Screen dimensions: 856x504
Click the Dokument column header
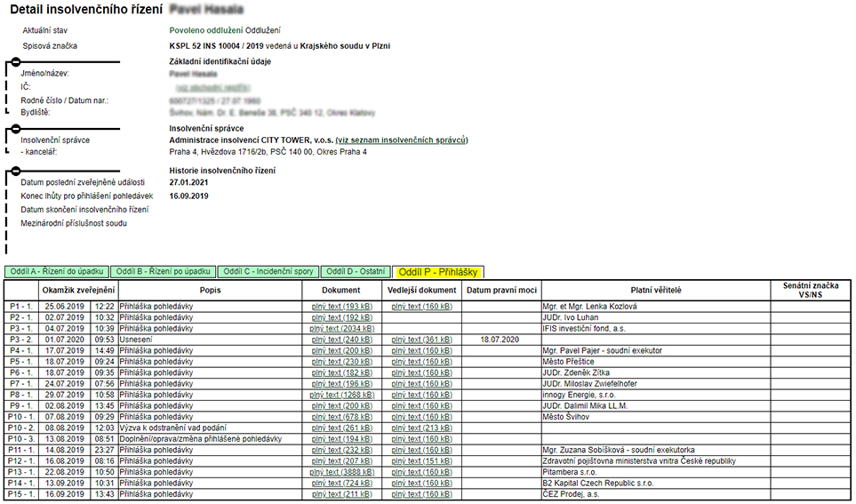(341, 290)
